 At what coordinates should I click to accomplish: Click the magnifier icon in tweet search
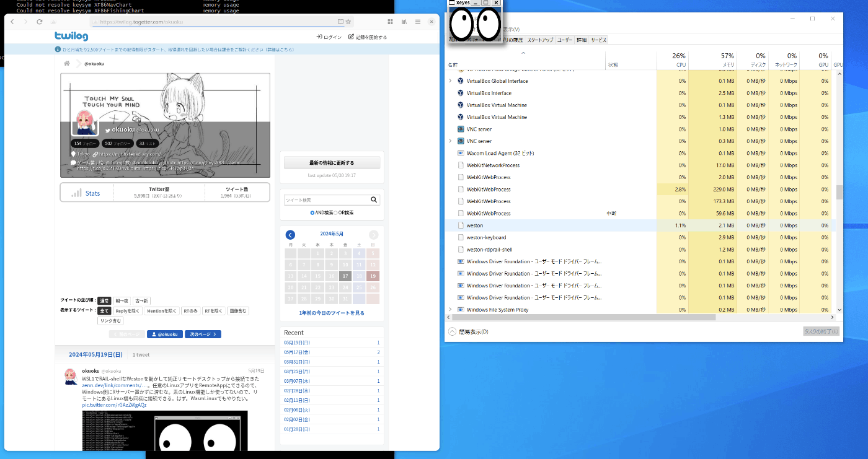click(374, 200)
